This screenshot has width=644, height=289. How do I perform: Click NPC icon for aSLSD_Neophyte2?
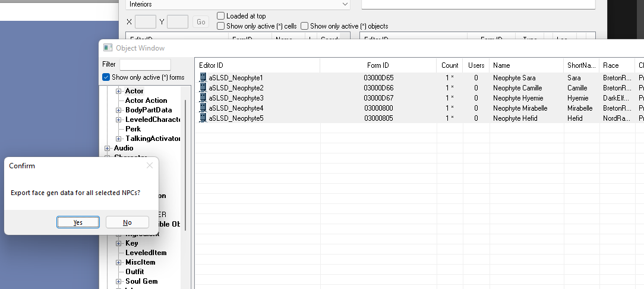(x=203, y=87)
